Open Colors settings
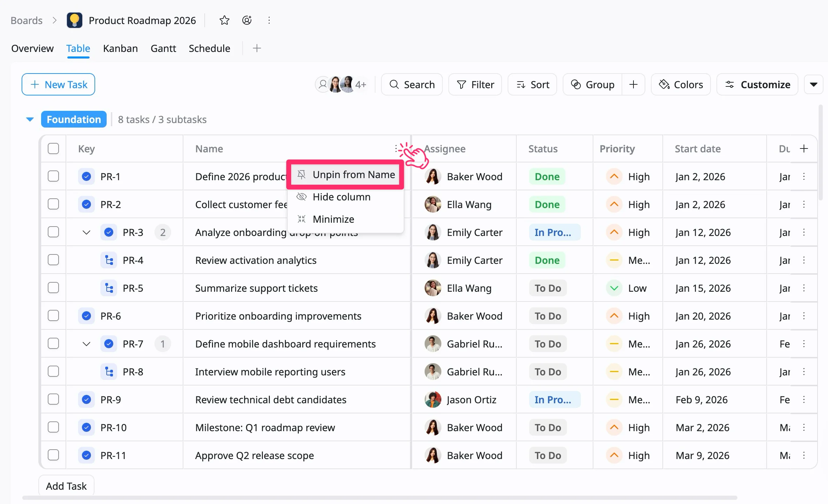Viewport: 828px width, 504px height. [681, 84]
